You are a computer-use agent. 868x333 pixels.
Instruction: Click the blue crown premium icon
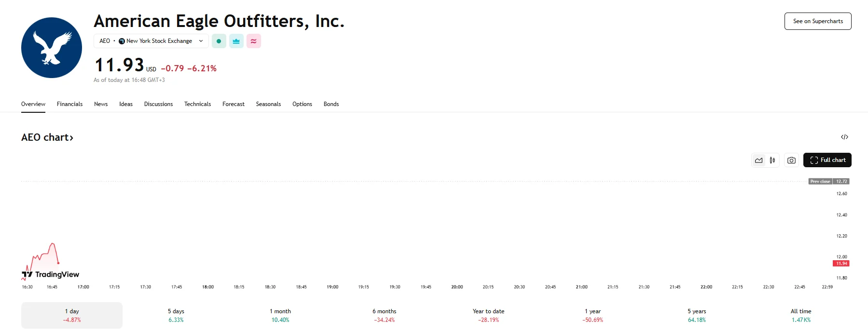236,41
